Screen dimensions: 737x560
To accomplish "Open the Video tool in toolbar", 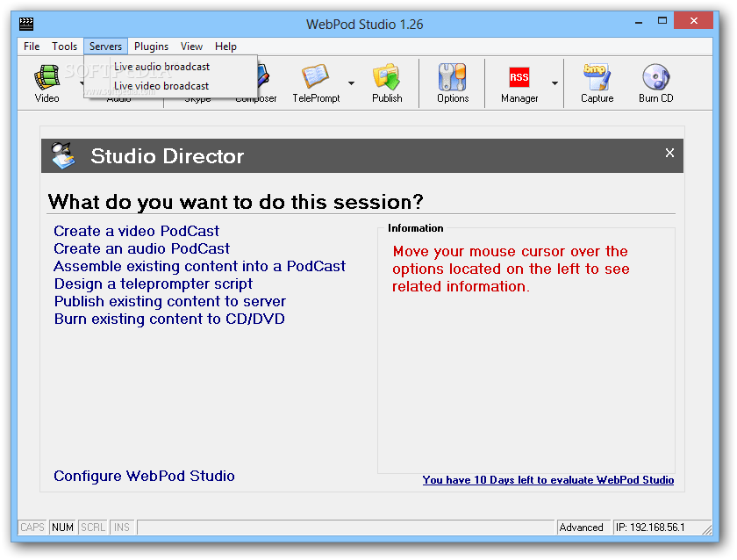I will (47, 83).
